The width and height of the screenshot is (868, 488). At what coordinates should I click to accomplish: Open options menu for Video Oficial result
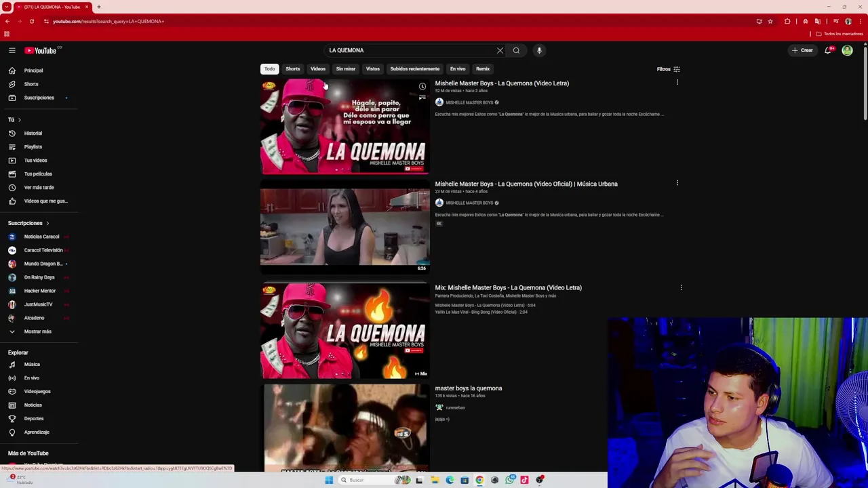(677, 183)
